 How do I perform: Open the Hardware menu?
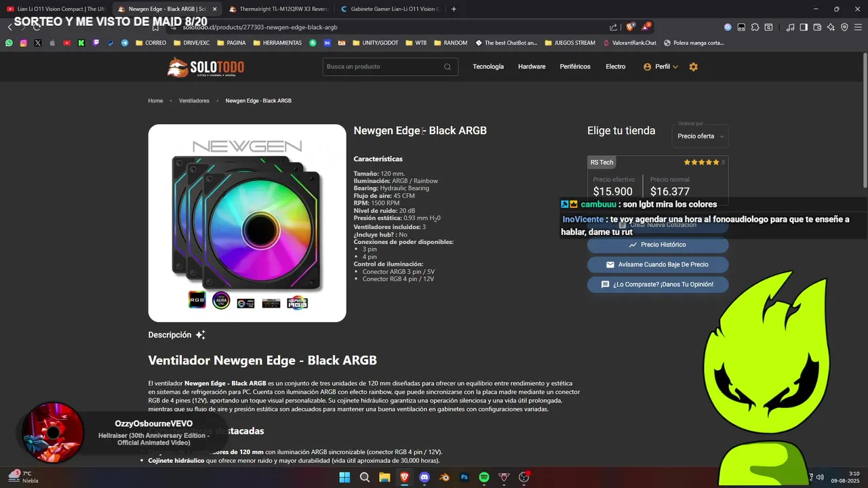coord(532,66)
